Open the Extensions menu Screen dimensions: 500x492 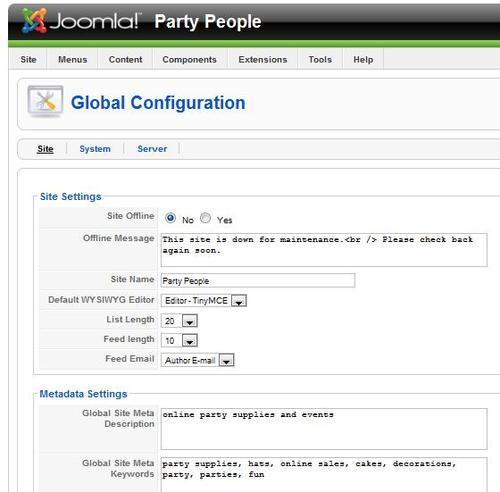(263, 59)
